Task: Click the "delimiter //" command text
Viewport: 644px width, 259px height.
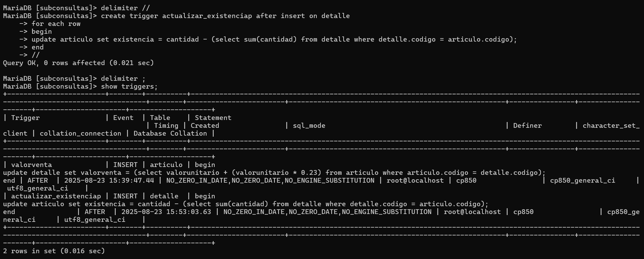Action: (125, 8)
